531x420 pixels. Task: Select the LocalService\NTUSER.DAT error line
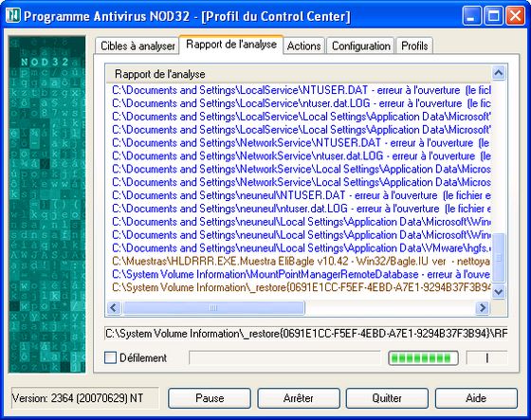302,90
